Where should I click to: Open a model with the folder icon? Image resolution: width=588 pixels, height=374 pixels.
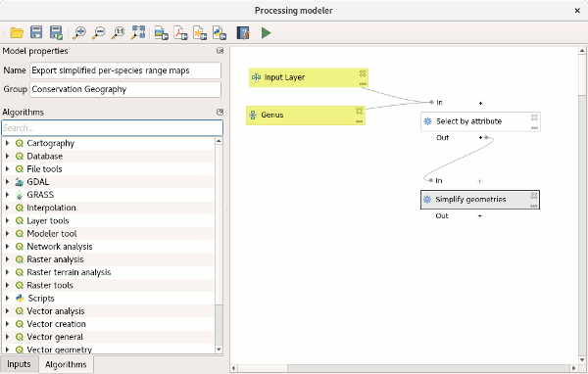[17, 32]
